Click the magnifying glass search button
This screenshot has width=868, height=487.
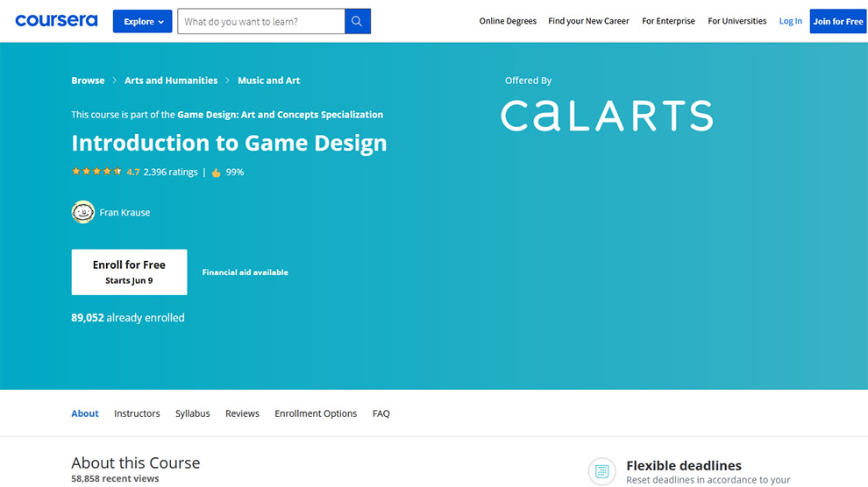[x=358, y=21]
